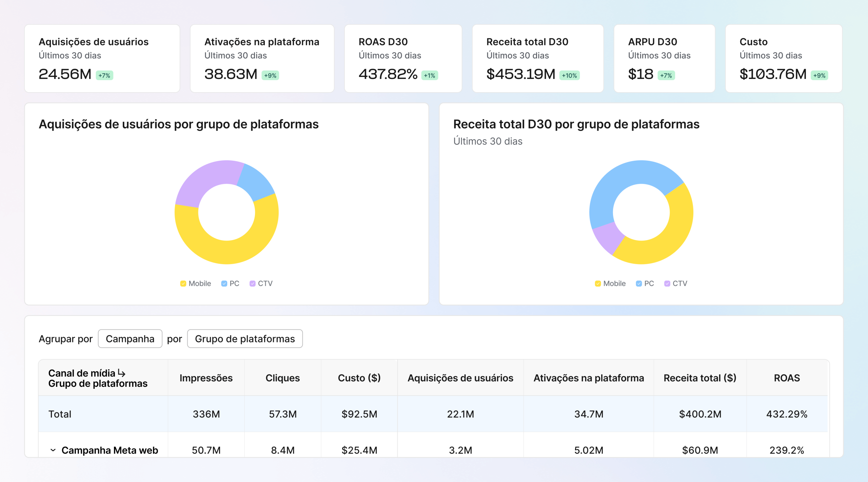868x482 pixels.
Task: Uncheck Mobile in the Aquisições chart legend
Action: (x=183, y=283)
